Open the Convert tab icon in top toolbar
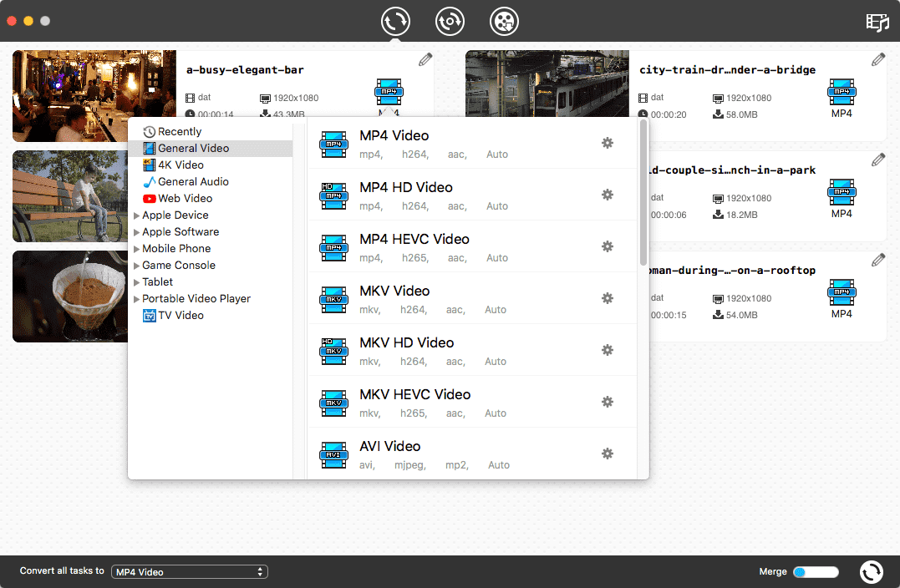This screenshot has height=588, width=900. tap(395, 21)
